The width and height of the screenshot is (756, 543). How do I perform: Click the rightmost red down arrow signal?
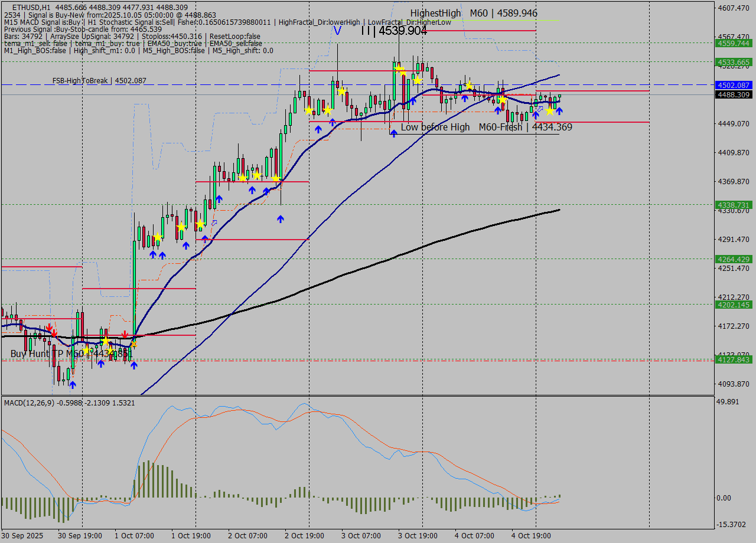(125, 335)
